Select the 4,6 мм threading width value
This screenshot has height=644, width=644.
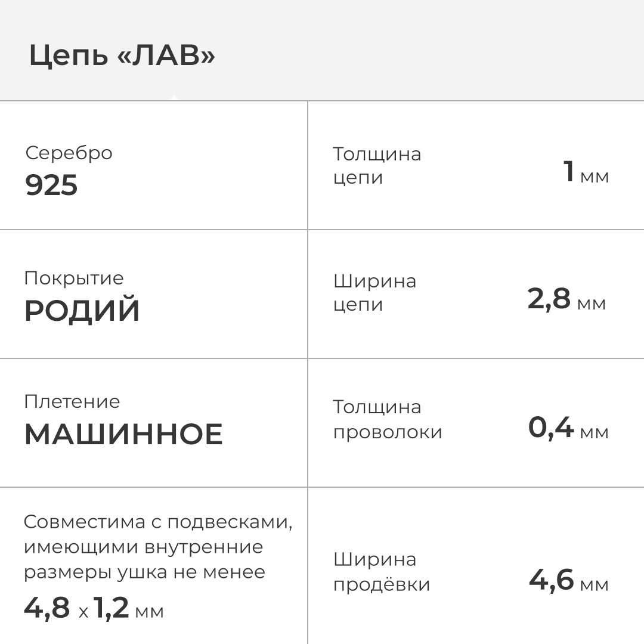point(568,580)
